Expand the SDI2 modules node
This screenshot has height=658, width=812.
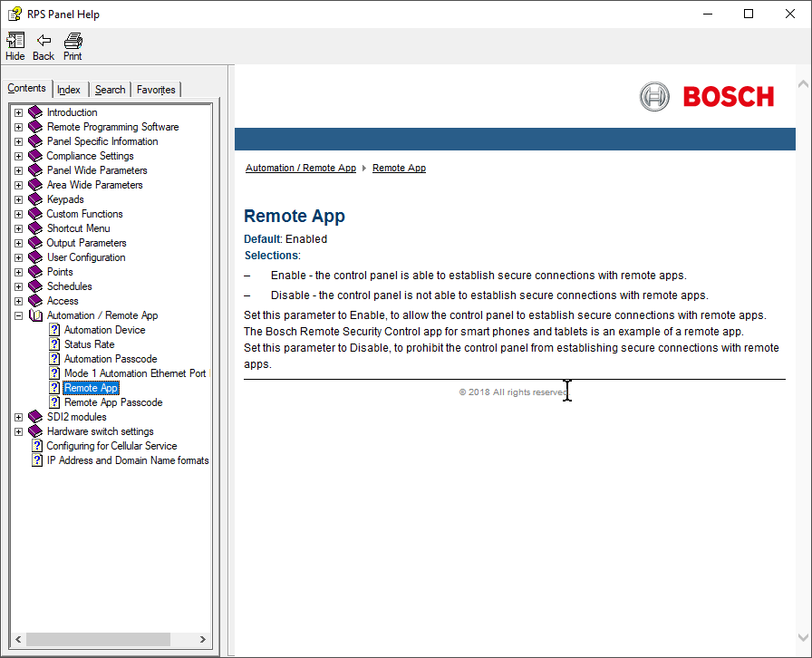(x=19, y=417)
